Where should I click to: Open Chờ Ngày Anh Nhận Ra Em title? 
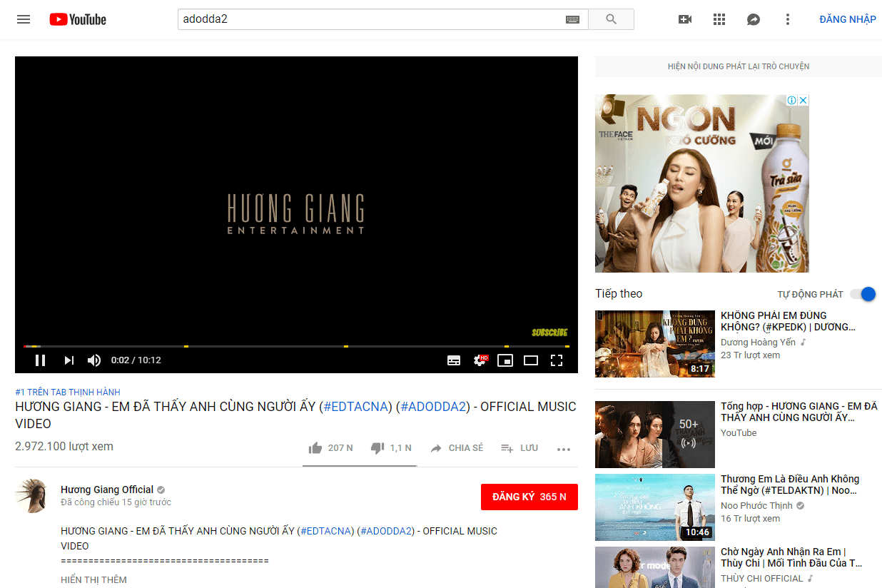[791, 557]
